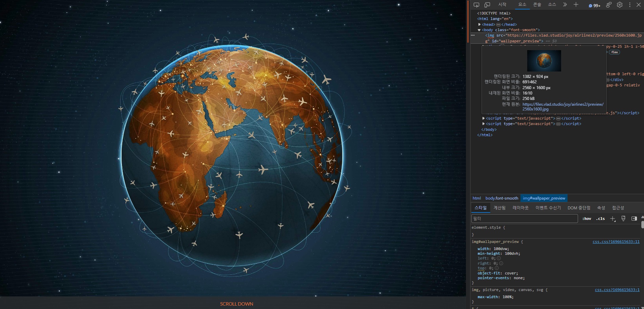This screenshot has height=309, width=644.
Task: Open css.css?1696615633:11 source link
Action: coord(616,242)
